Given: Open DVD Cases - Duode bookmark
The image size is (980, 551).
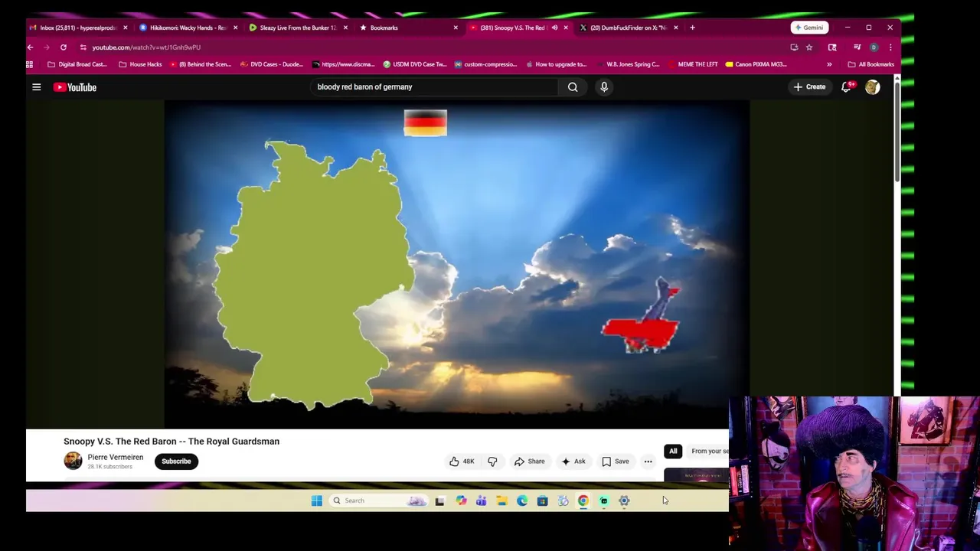Looking at the screenshot, I should (272, 64).
